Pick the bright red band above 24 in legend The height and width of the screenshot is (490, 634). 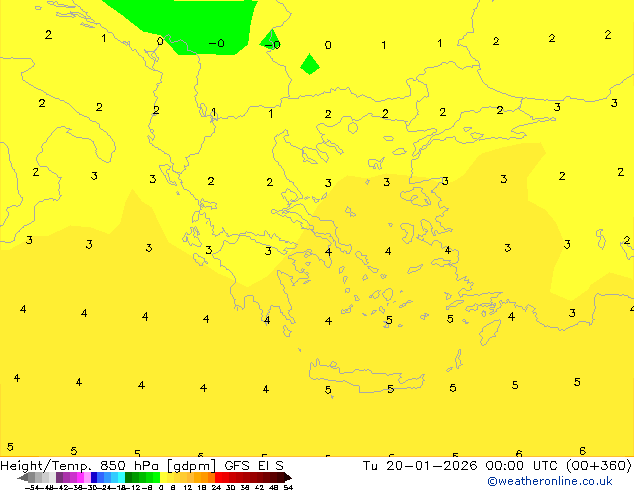(x=218, y=477)
